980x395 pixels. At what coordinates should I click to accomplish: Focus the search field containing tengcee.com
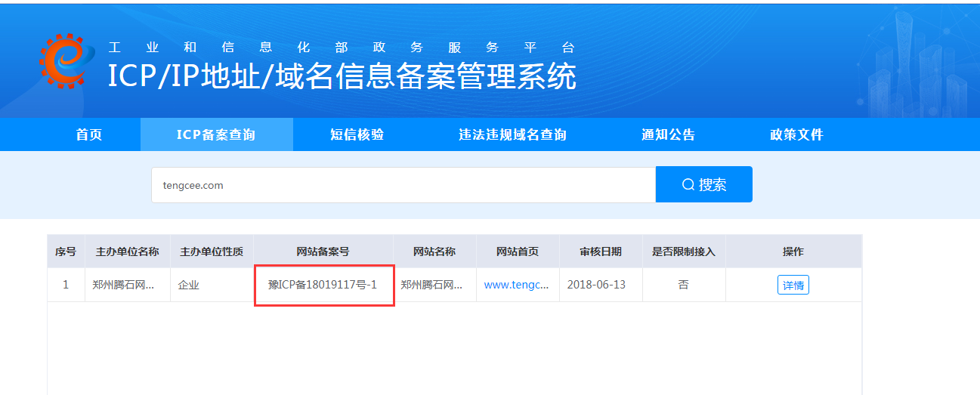[x=403, y=185]
